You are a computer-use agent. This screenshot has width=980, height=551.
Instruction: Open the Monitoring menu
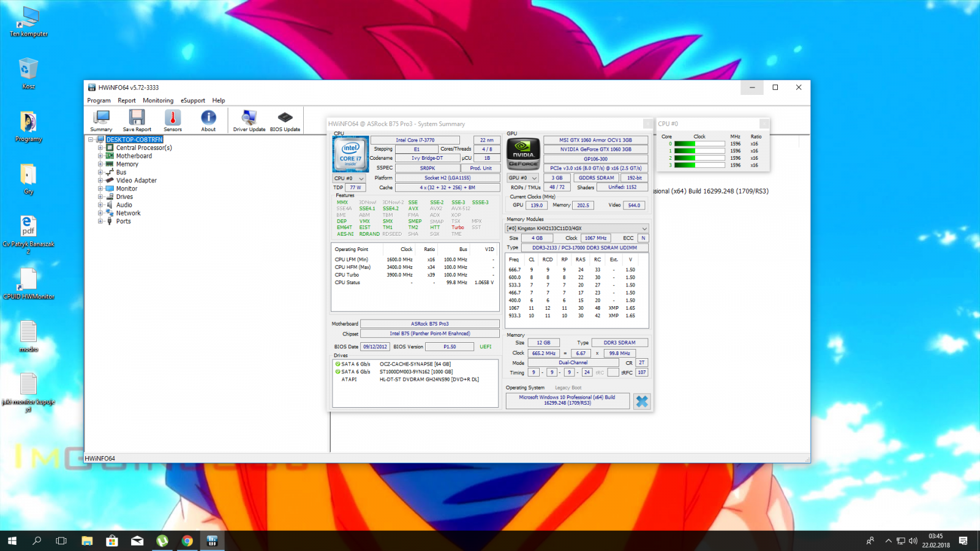pos(158,100)
